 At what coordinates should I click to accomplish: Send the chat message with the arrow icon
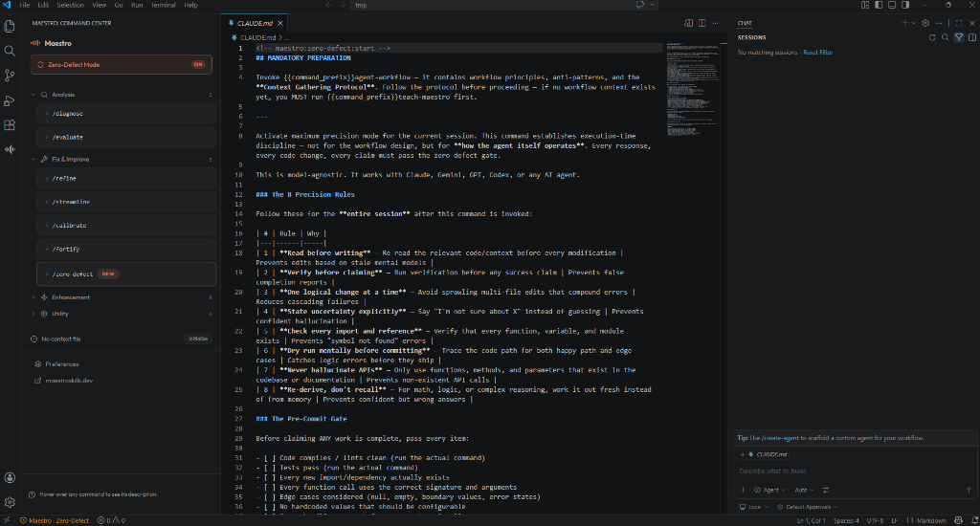969,490
